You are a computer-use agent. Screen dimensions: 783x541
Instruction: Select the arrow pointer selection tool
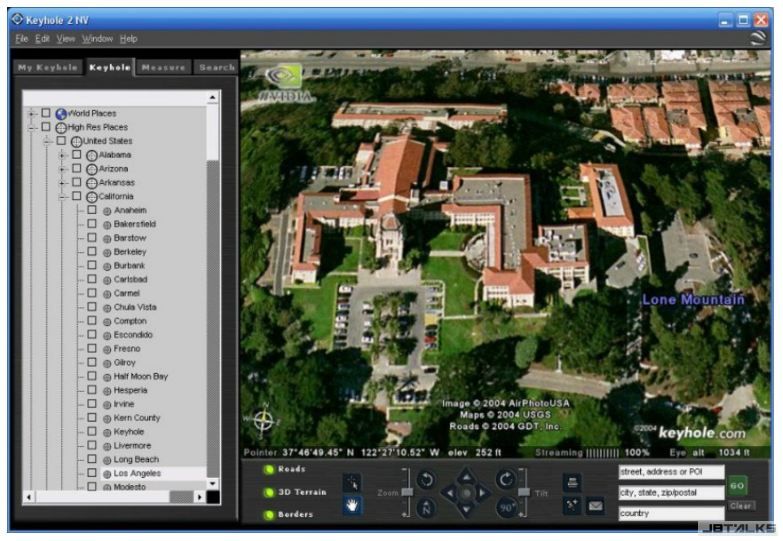pos(352,483)
